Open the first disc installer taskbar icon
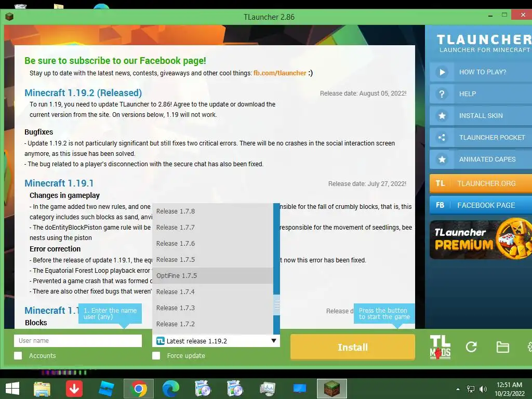The width and height of the screenshot is (532, 399). point(203,389)
